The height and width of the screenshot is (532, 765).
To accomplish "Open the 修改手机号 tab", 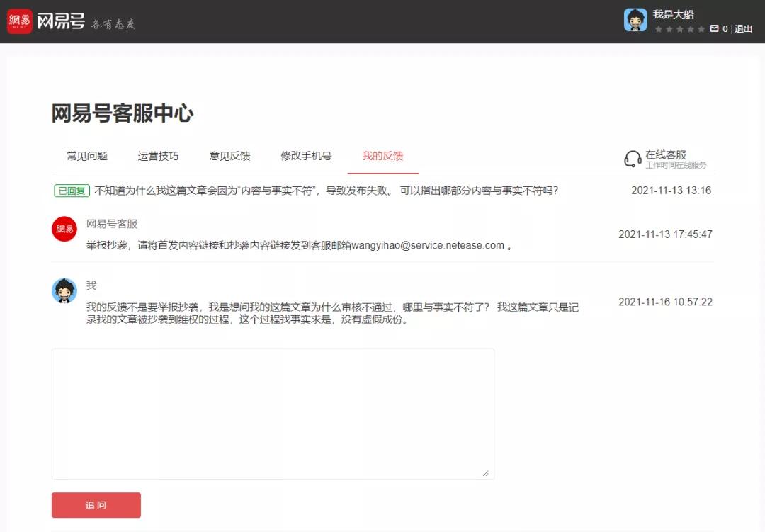I will 307,156.
